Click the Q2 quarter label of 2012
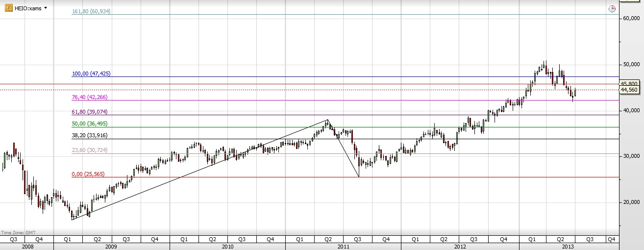The image size is (644, 250). (444, 239)
